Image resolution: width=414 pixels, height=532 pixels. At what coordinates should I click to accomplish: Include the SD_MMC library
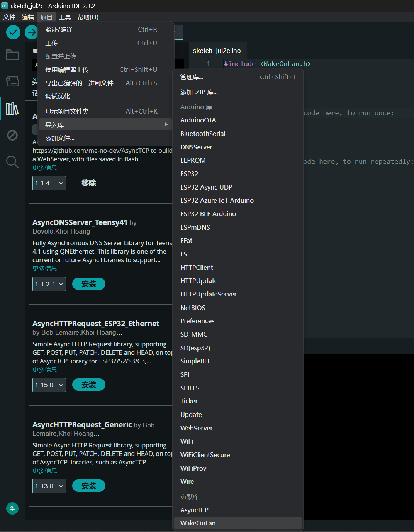[x=238, y=334]
